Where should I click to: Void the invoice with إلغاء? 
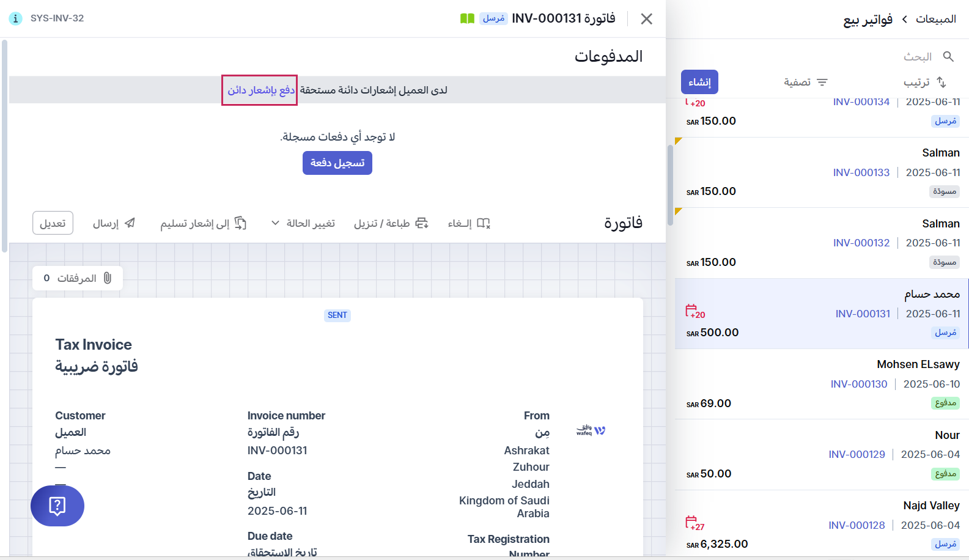pyautogui.click(x=469, y=223)
